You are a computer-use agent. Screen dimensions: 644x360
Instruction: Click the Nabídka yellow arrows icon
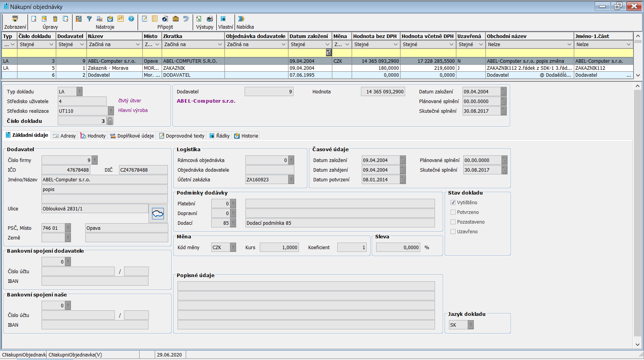point(241,19)
